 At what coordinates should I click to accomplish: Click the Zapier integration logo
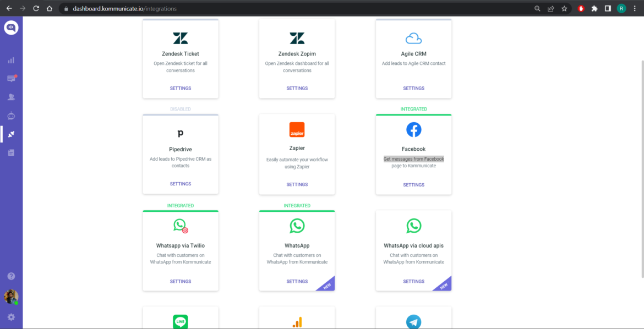coord(297,130)
